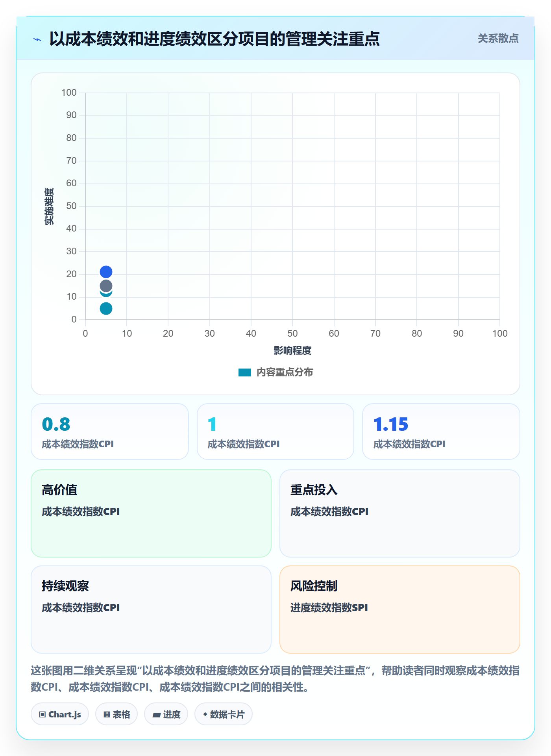551x756 pixels.
Task: Select the stat card showing value 1
Action: tap(275, 432)
